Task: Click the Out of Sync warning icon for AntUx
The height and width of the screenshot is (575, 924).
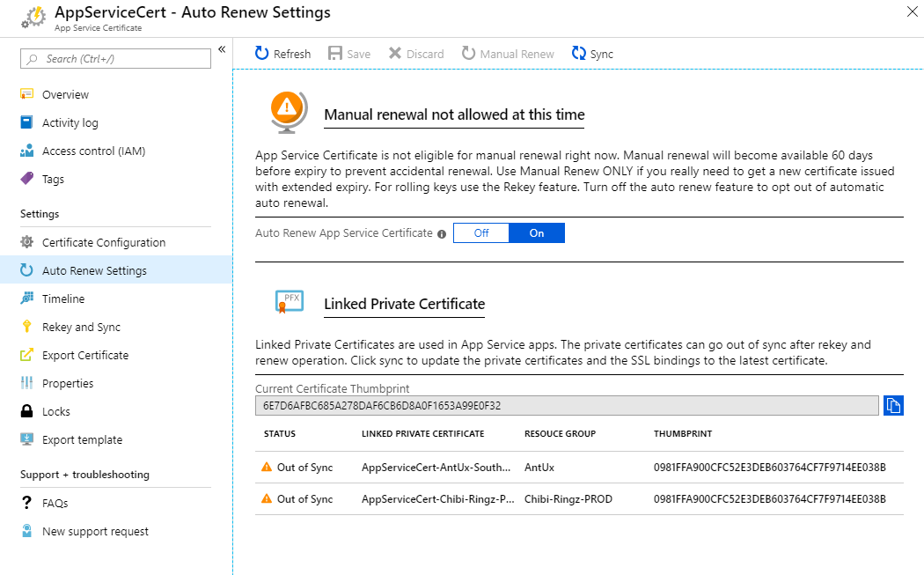Action: point(267,468)
